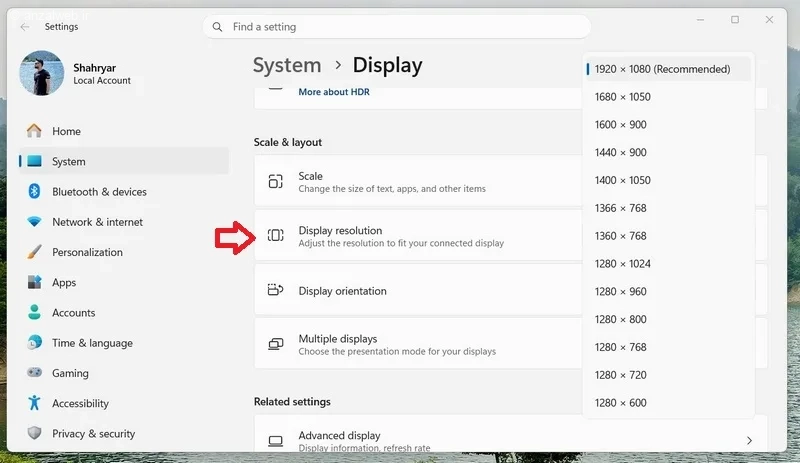Go back using the Settings back arrow
Screen dimensions: 800x463
coord(24,27)
